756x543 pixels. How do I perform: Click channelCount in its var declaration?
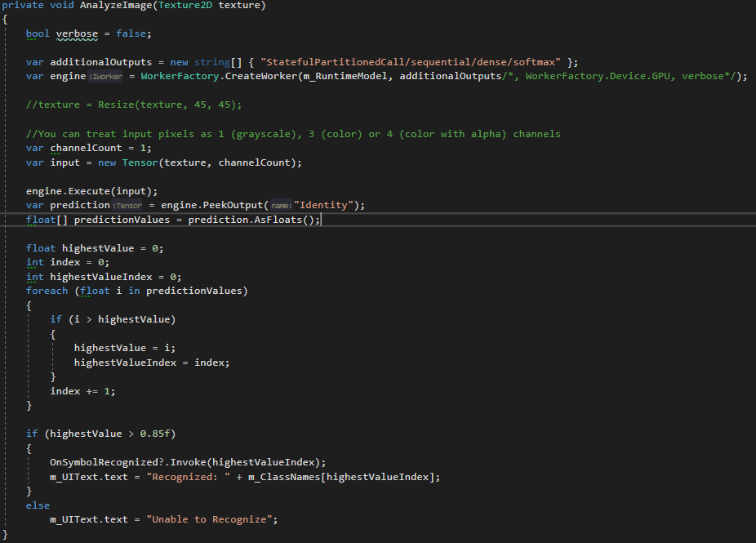pyautogui.click(x=86, y=148)
